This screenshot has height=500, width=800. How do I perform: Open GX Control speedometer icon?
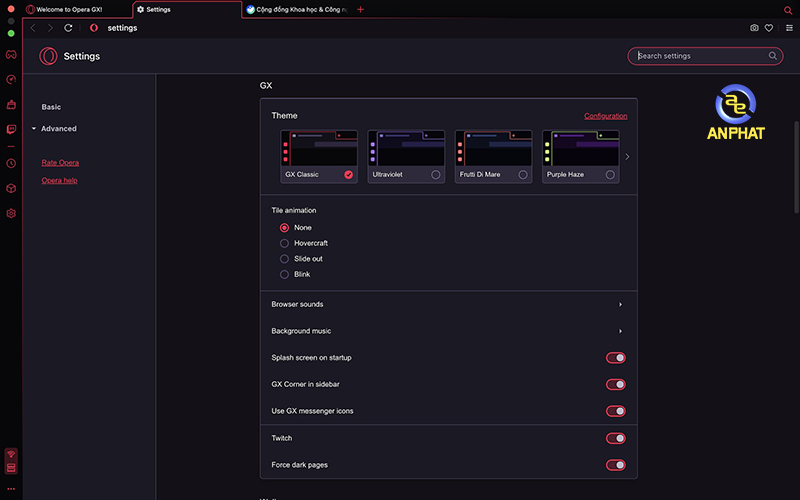click(x=11, y=79)
